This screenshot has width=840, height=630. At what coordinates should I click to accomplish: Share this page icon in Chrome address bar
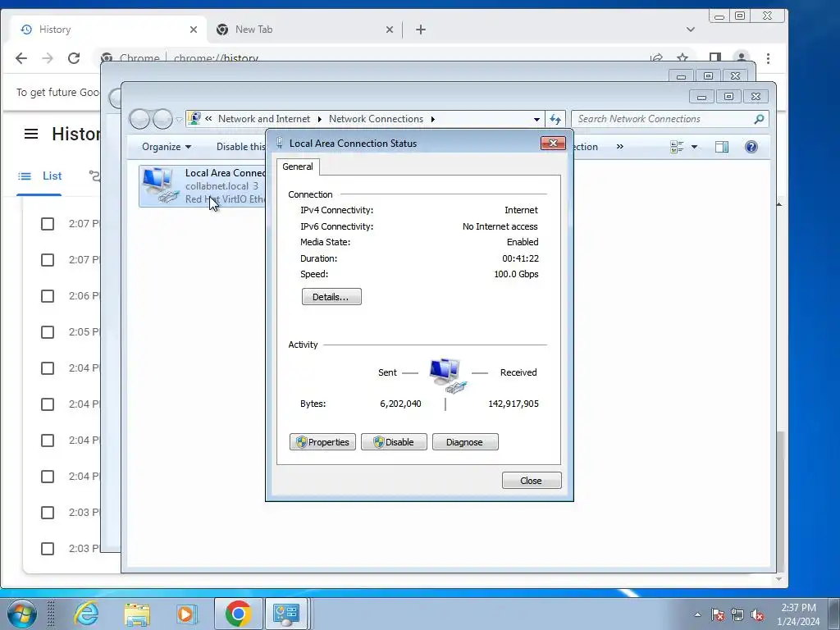pos(656,58)
